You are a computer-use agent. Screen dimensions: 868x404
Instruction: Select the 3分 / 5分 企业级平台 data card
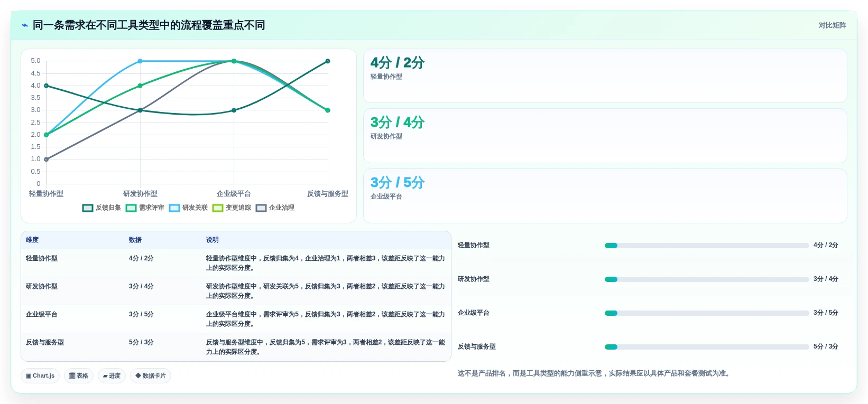605,196
